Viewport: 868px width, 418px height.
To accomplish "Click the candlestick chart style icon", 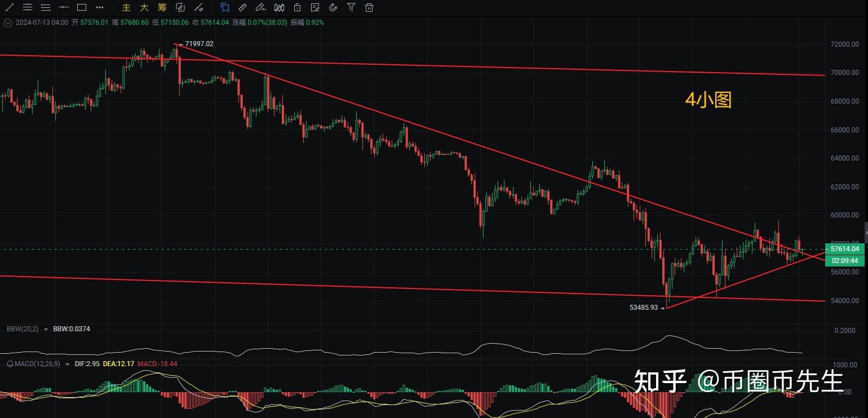I will click(x=279, y=7).
